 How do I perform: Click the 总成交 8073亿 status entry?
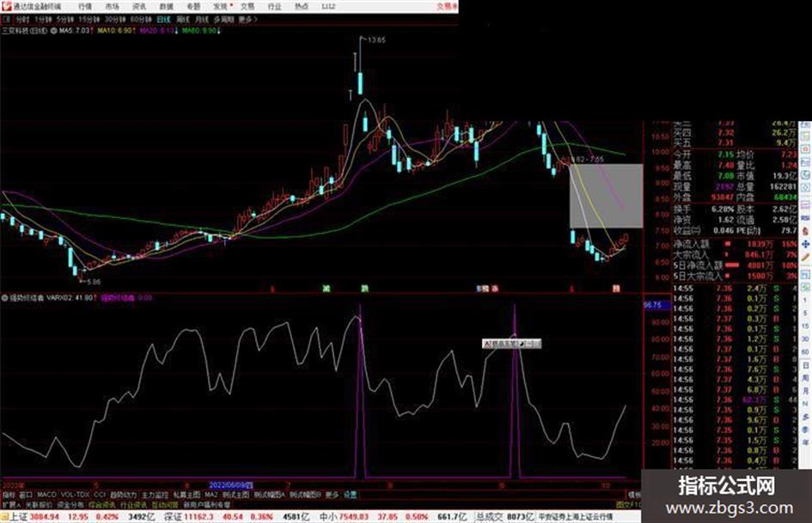coord(505,517)
